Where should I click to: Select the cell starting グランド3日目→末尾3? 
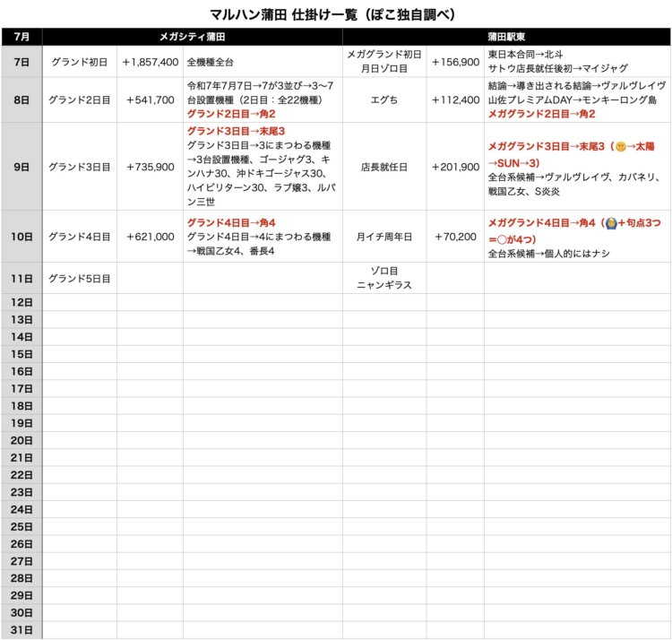263,167
